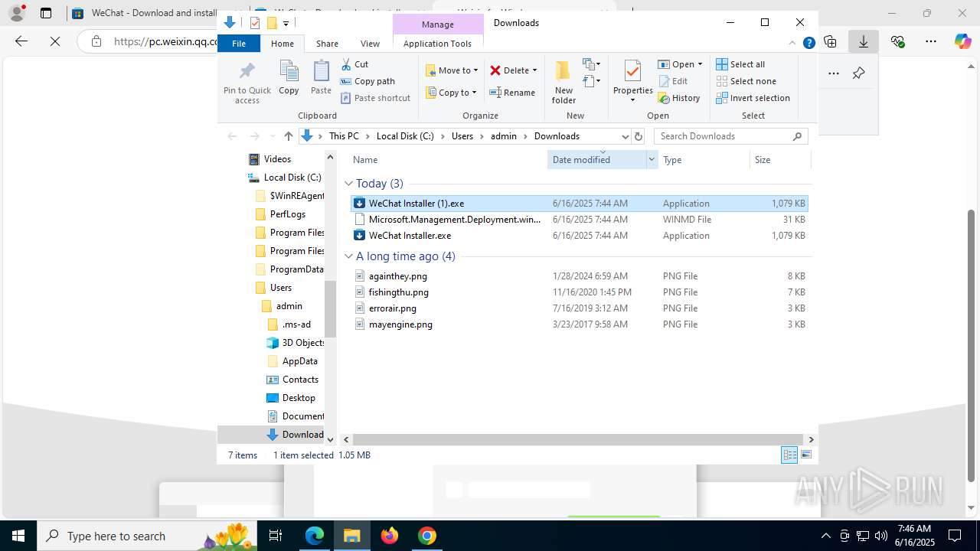Open Copilot icon in Edge window
980x551 pixels.
tap(963, 41)
